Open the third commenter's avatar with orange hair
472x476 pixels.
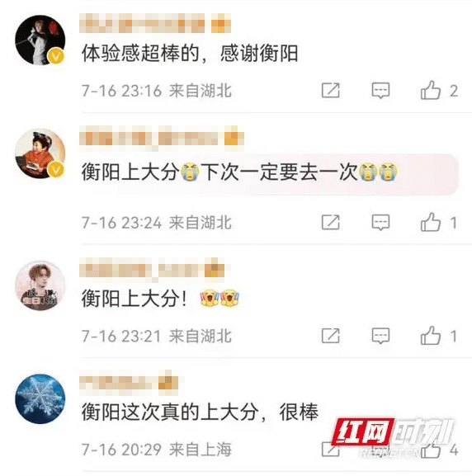point(40,285)
